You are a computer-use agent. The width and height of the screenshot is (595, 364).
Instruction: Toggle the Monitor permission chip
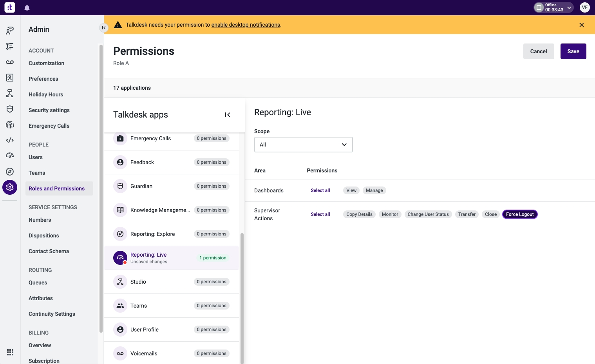point(390,214)
